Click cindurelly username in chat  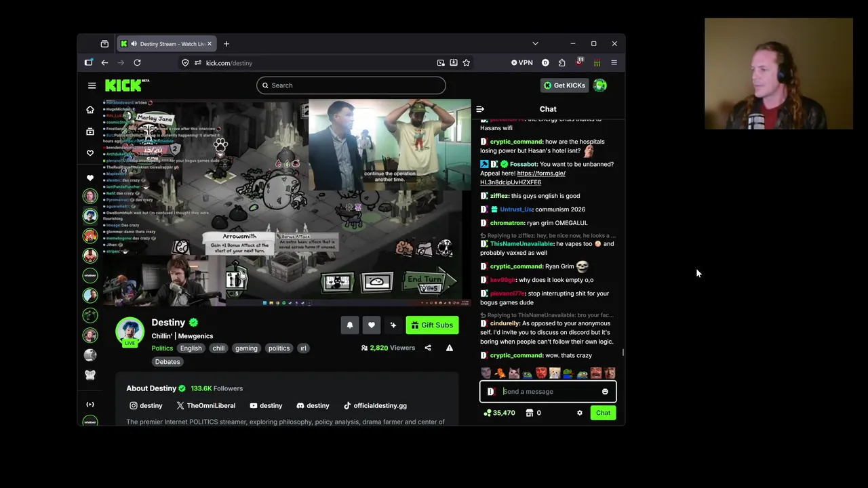[505, 323]
